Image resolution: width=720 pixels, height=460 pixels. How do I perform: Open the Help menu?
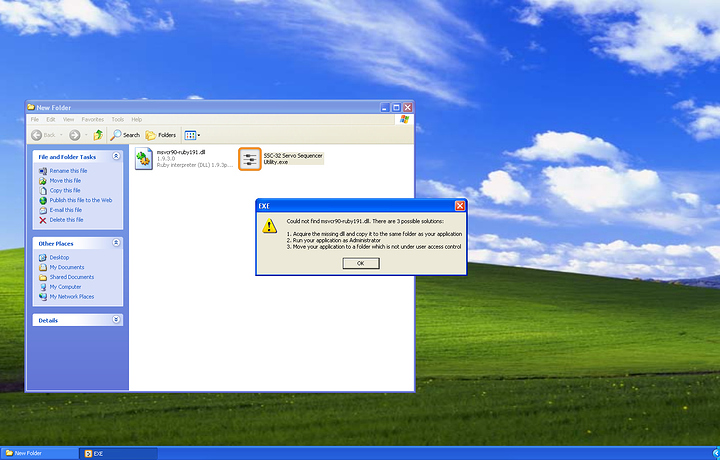pyautogui.click(x=137, y=119)
